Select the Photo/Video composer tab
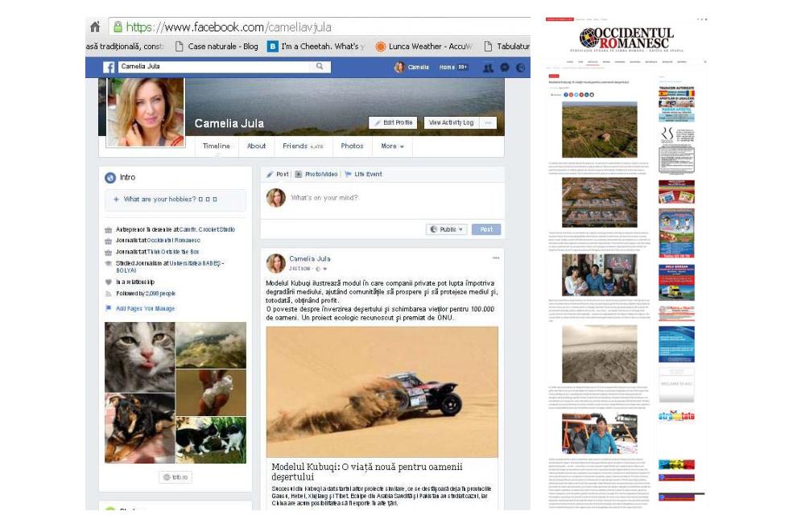The height and width of the screenshot is (532, 797). pyautogui.click(x=316, y=175)
